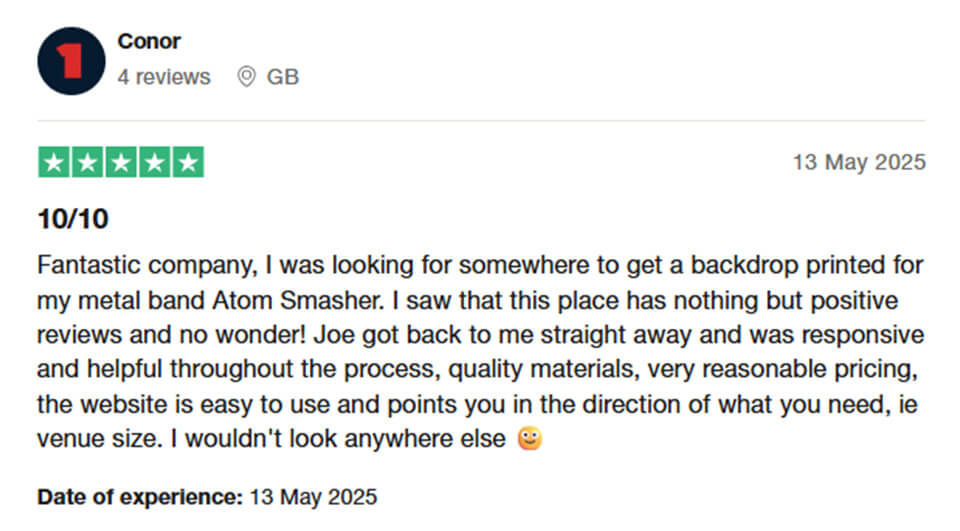
Task: Select the GB country label
Action: click(282, 77)
